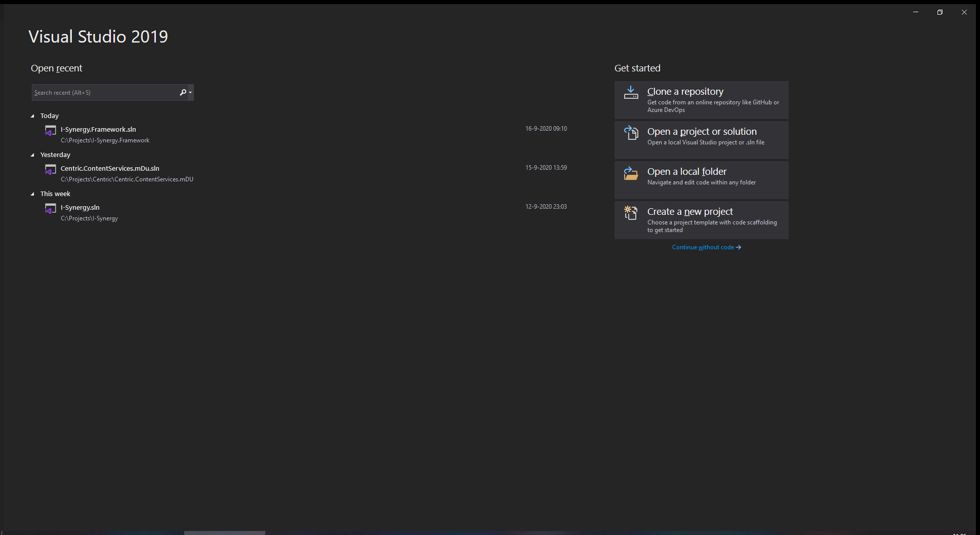Screen dimensions: 980x535
Task: Collapse the This week group
Action: [x=32, y=194]
